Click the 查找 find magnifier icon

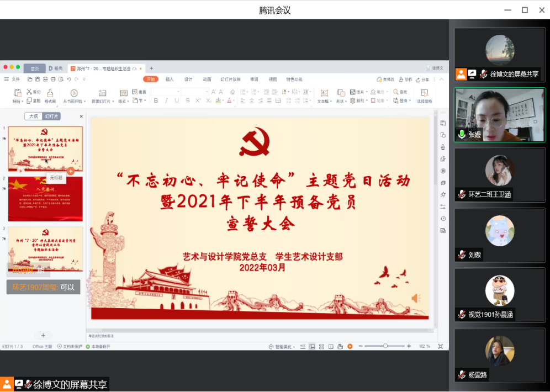point(395,92)
